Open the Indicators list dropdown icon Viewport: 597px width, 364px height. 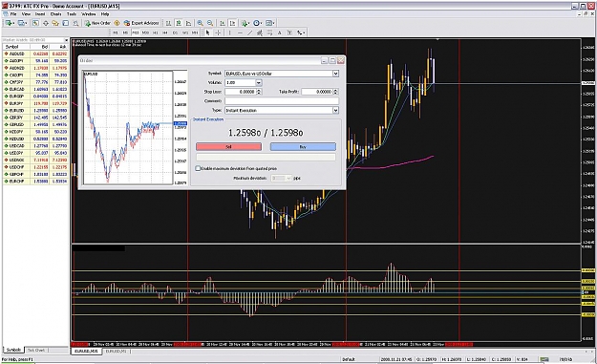(245, 23)
